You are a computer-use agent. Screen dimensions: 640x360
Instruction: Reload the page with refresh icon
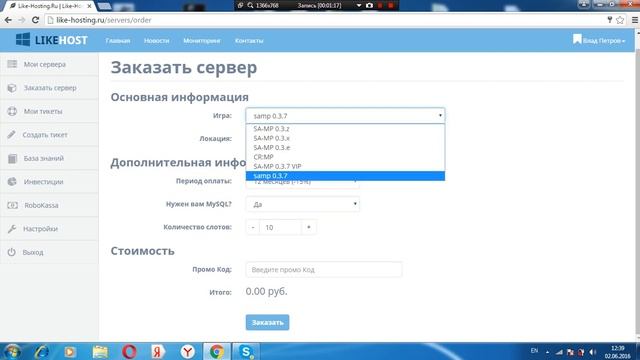point(36,20)
